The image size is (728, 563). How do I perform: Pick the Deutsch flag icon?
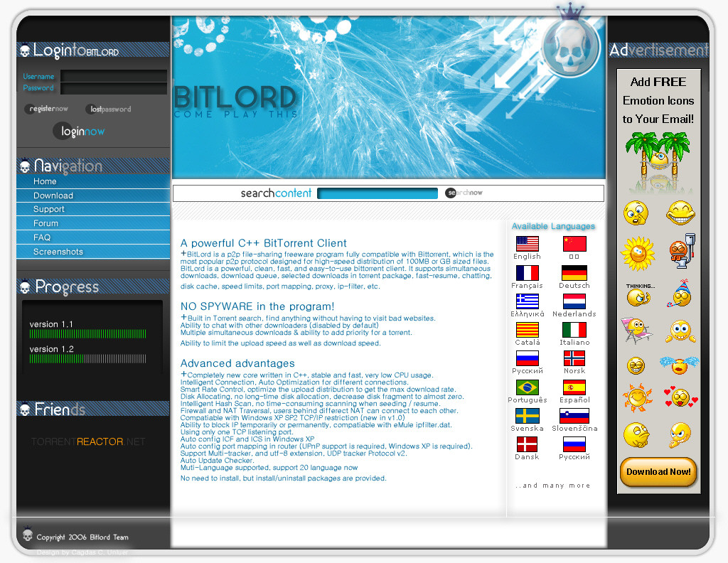(x=574, y=272)
